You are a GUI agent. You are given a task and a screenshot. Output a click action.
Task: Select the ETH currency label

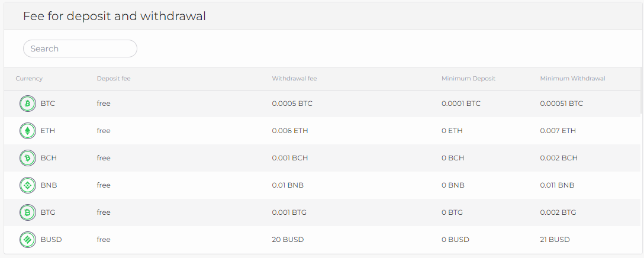tap(48, 131)
